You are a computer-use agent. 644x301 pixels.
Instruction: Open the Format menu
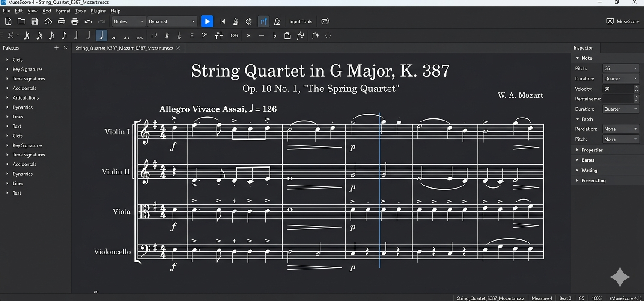pos(63,11)
